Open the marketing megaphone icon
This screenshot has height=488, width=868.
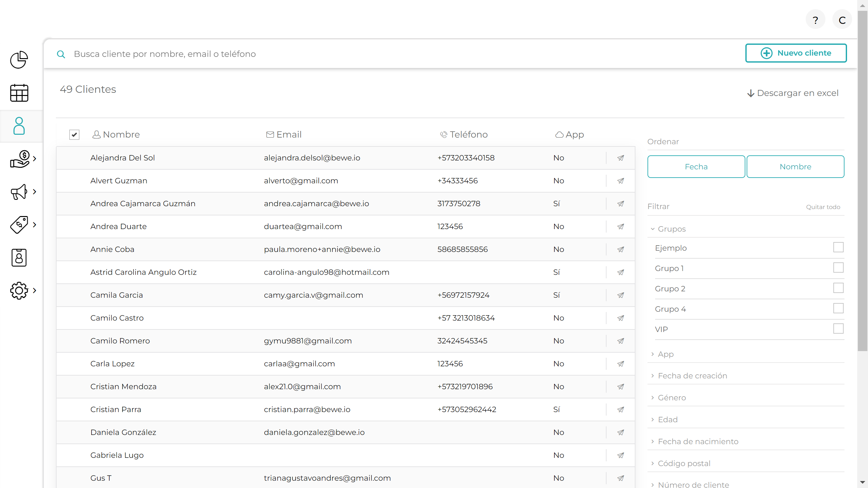(x=19, y=192)
